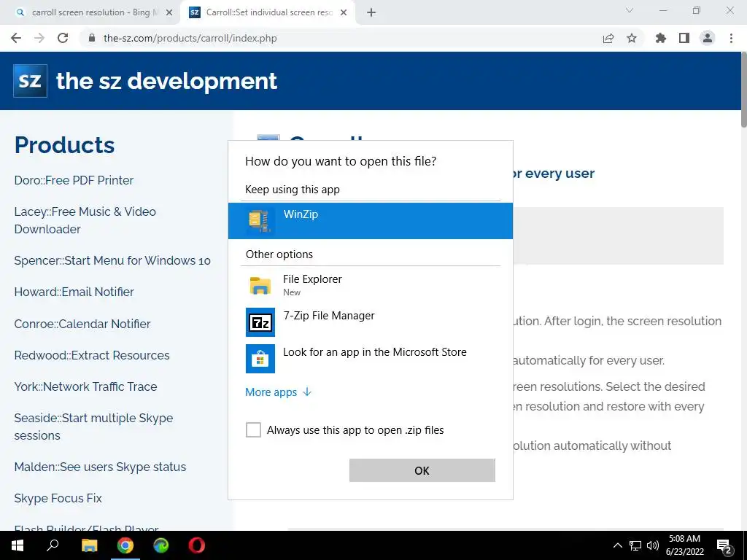Confirm the dialog with the OK button
Screen dimensions: 747x560
coord(422,470)
